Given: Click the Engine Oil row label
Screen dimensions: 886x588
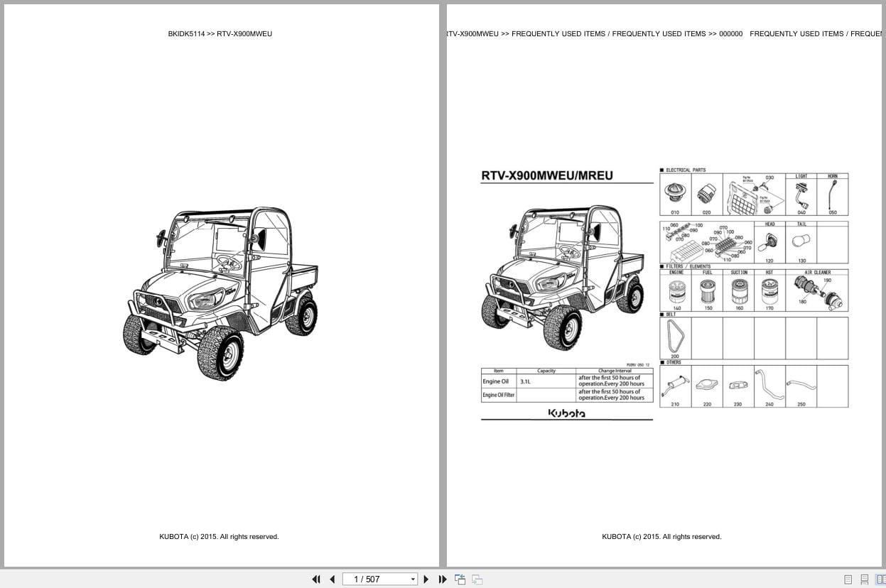Looking at the screenshot, I should pyautogui.click(x=496, y=381).
